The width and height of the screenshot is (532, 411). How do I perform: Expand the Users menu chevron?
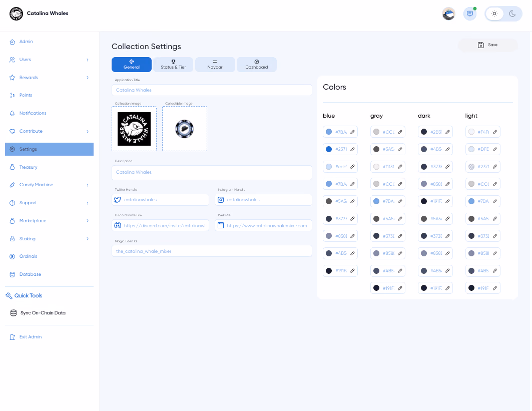coord(88,60)
